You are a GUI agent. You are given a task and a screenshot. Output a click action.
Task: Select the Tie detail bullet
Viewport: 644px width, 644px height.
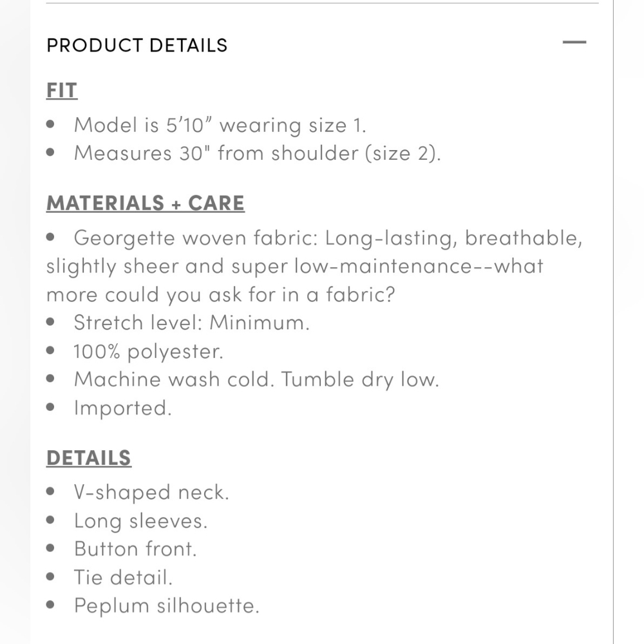123,577
